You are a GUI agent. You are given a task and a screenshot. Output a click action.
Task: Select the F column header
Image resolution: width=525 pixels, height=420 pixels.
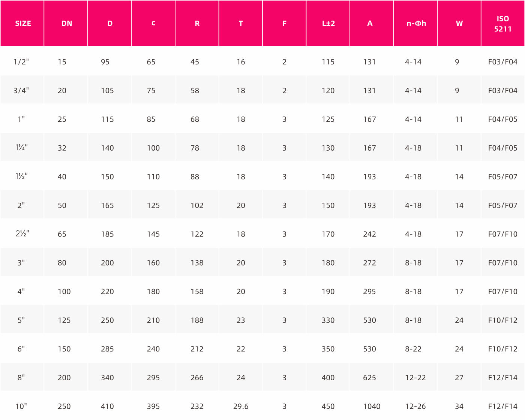click(x=284, y=23)
